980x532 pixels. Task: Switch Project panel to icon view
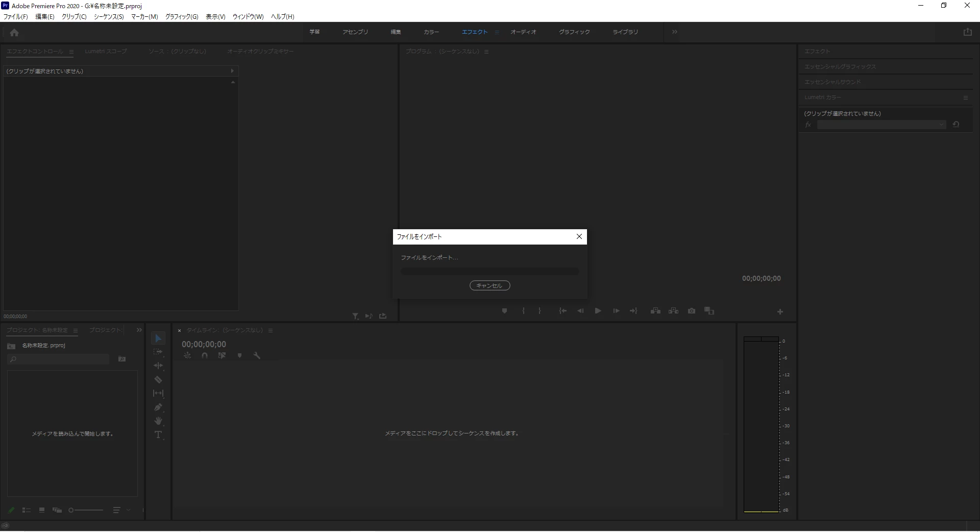[x=42, y=510]
